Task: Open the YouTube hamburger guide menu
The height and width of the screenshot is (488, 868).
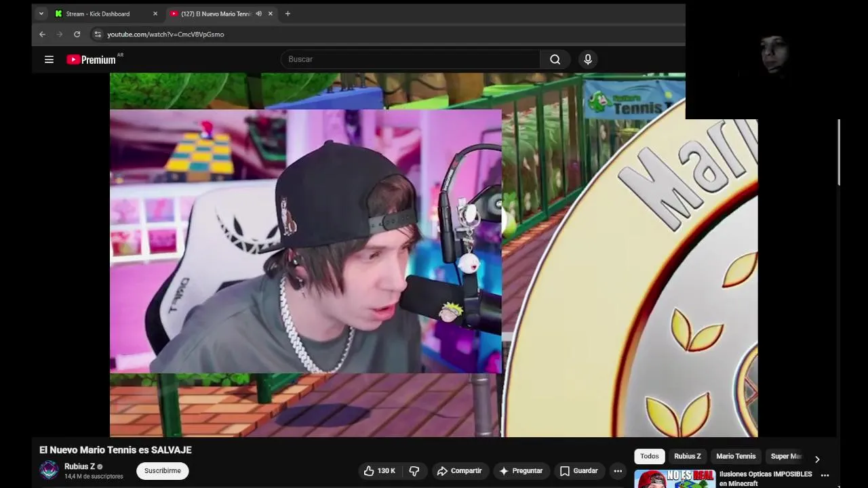Action: coord(49,60)
